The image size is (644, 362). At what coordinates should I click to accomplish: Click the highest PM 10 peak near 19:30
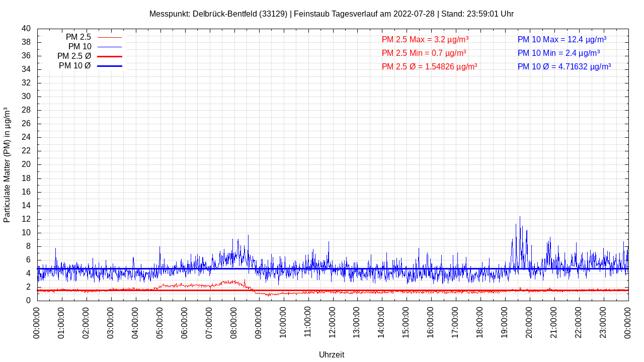(x=520, y=217)
